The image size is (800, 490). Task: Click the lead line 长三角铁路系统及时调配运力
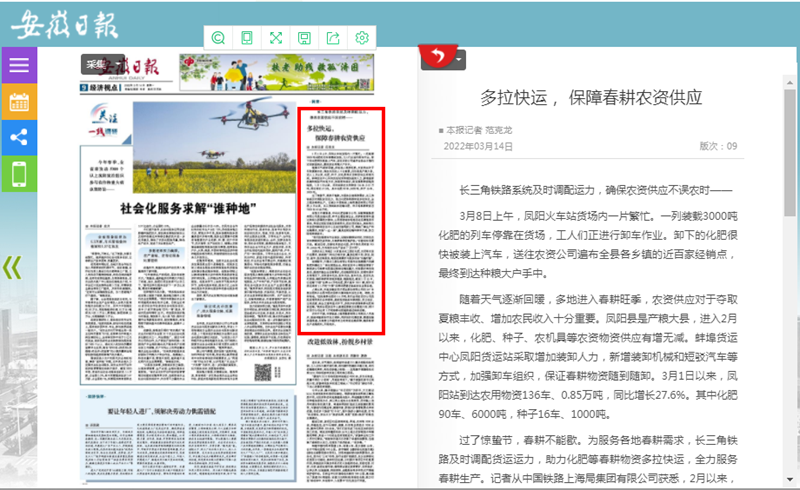pos(596,190)
